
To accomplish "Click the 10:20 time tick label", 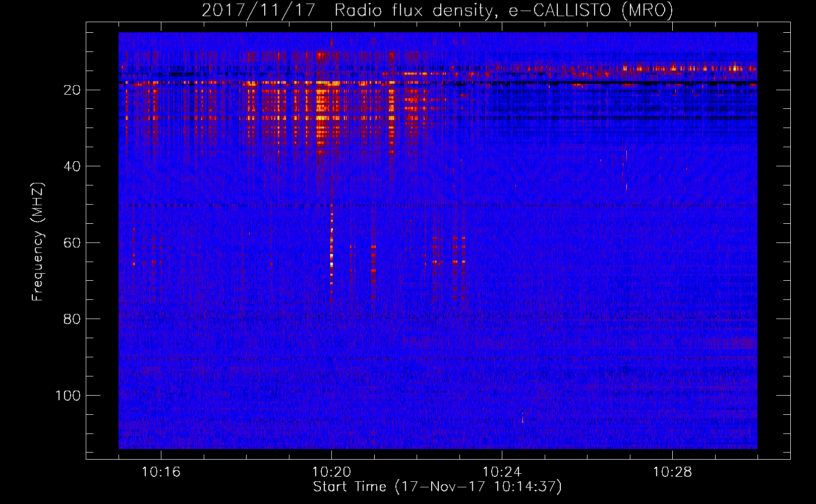I will 331,472.
